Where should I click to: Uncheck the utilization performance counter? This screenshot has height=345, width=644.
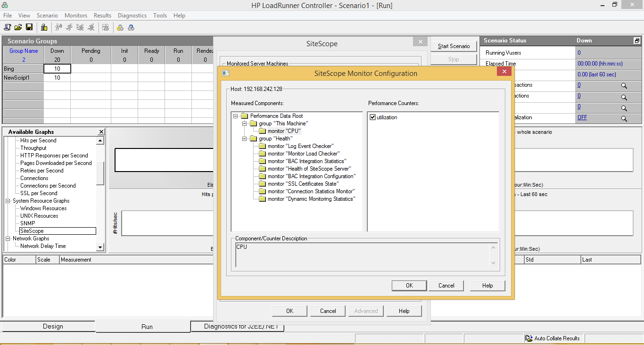pos(373,117)
